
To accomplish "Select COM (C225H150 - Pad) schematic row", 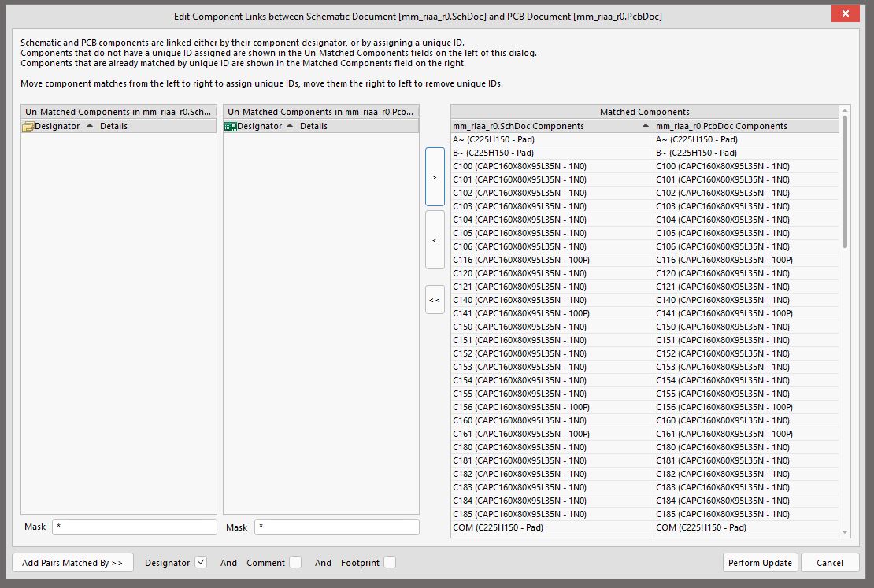I will click(552, 527).
